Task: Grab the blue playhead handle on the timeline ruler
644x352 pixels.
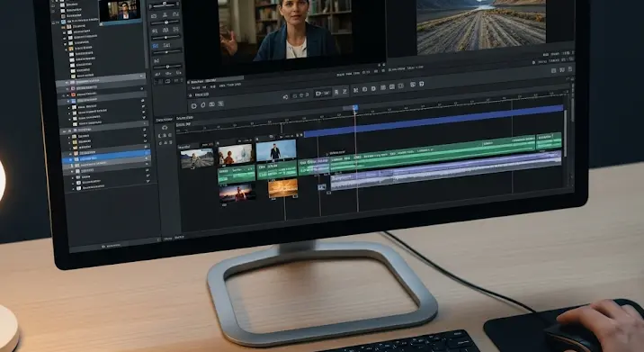Action: 355,108
